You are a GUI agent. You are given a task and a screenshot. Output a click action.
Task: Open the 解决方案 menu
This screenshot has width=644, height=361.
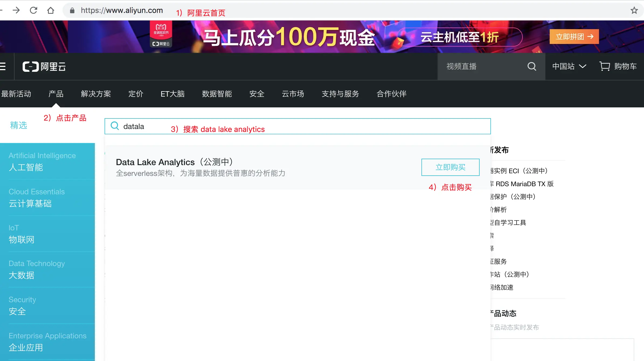[96, 94]
